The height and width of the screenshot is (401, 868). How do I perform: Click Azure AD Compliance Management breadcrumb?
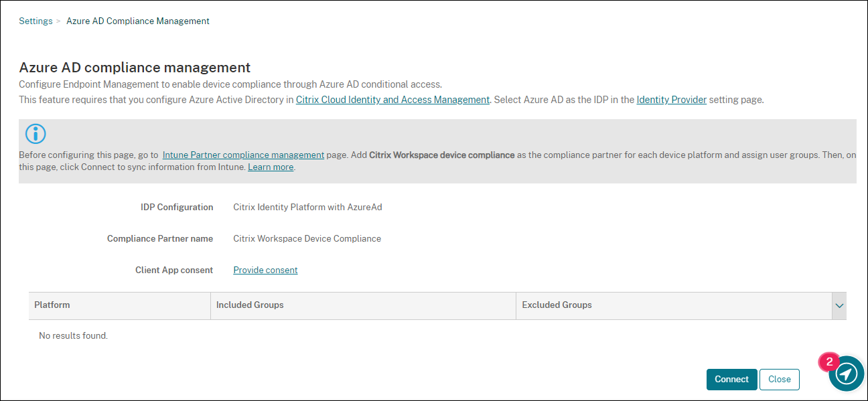click(x=138, y=21)
